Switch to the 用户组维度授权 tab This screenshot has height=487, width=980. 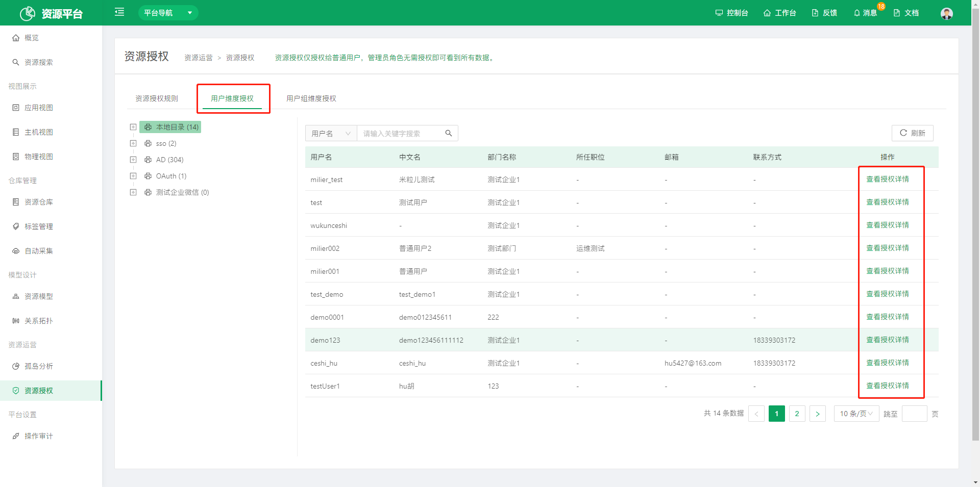[311, 98]
